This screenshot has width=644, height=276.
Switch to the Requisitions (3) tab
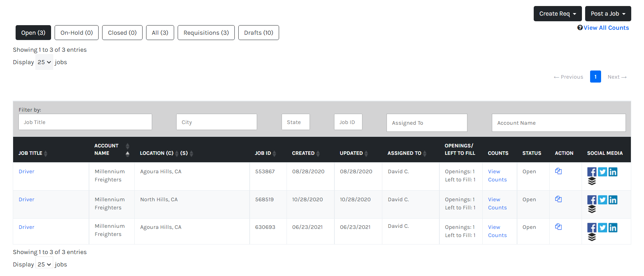point(206,33)
